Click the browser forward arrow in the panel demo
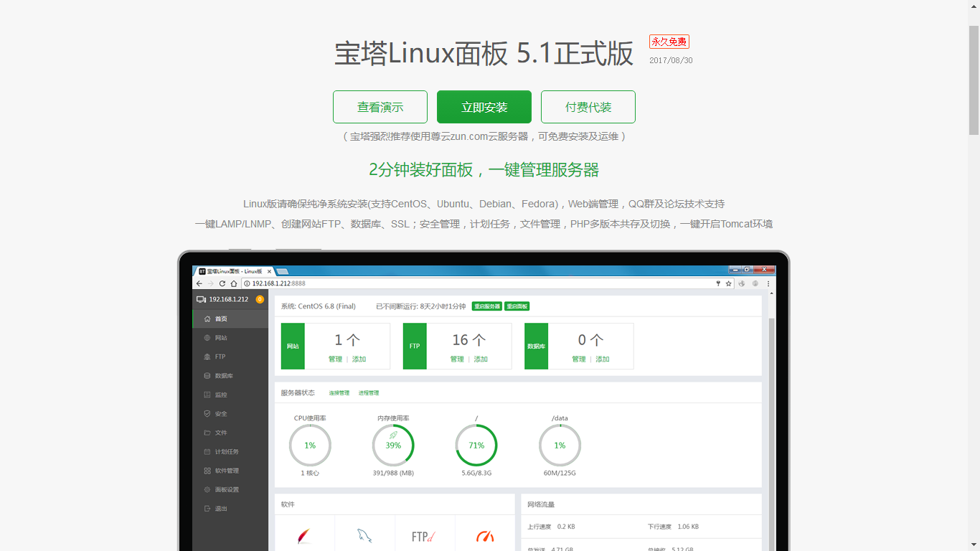Viewport: 980px width, 551px height. point(210,283)
